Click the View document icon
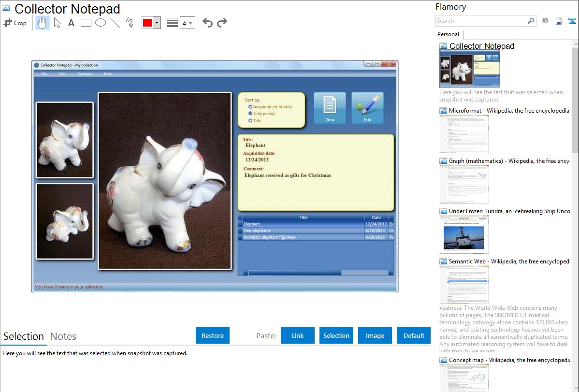 (x=330, y=108)
